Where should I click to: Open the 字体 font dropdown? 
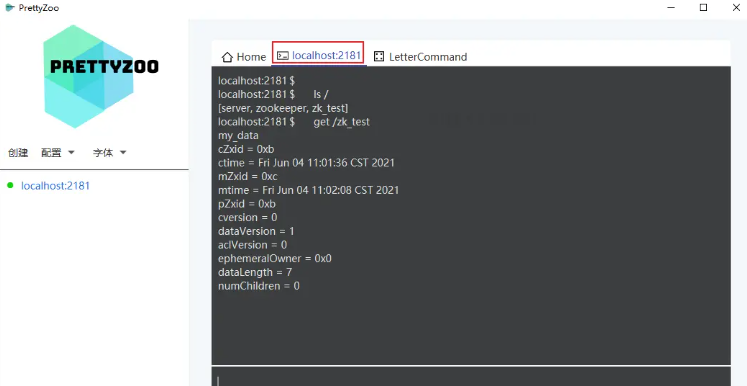click(110, 152)
